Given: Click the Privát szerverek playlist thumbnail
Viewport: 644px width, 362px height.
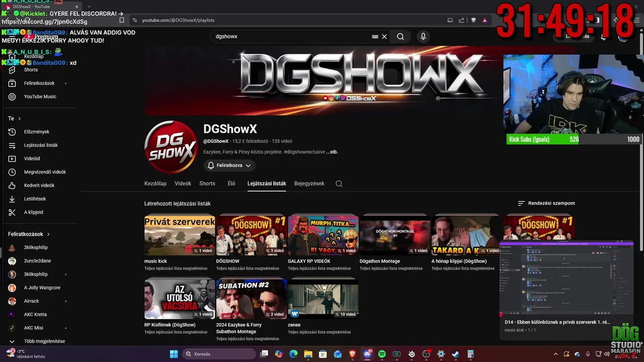Looking at the screenshot, I should [180, 235].
